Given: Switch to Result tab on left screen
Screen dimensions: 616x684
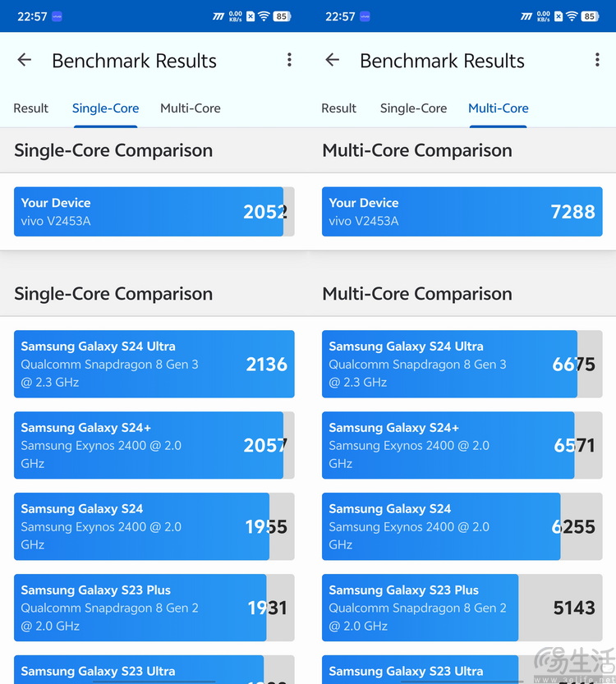Looking at the screenshot, I should pos(30,108).
